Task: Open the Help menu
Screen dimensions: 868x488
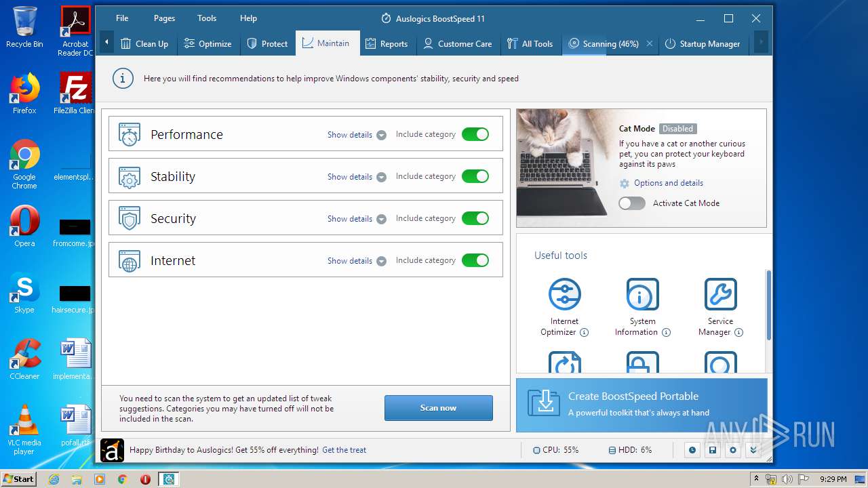Action: pos(248,18)
